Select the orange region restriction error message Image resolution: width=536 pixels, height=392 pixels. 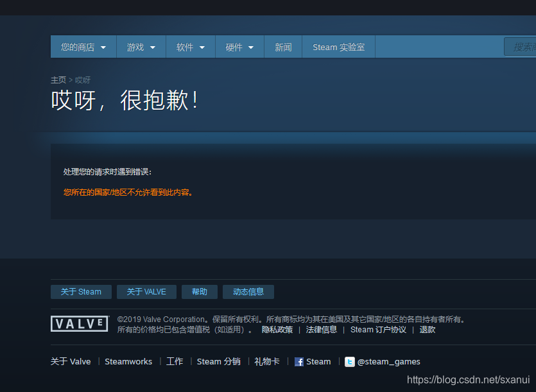pyautogui.click(x=128, y=192)
